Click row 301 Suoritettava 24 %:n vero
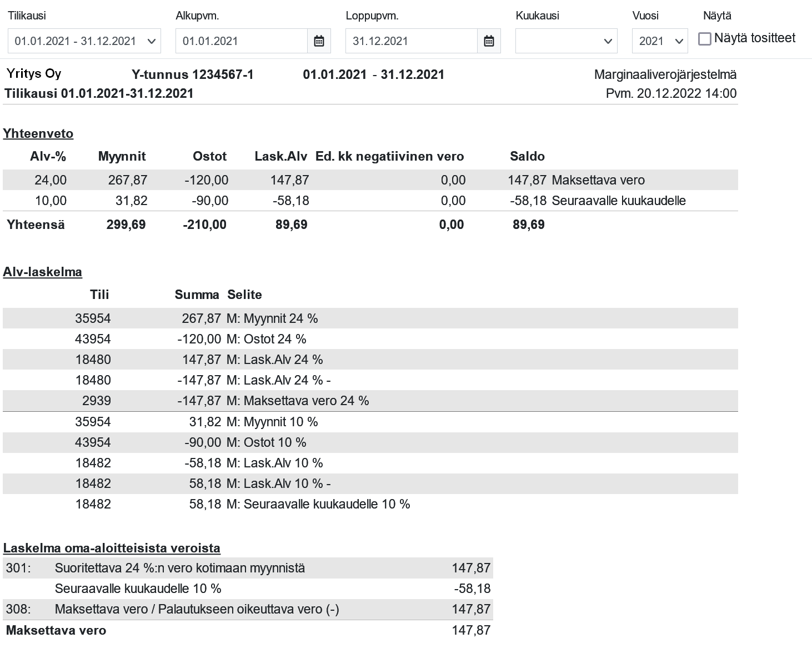The image size is (812, 658). [248, 568]
